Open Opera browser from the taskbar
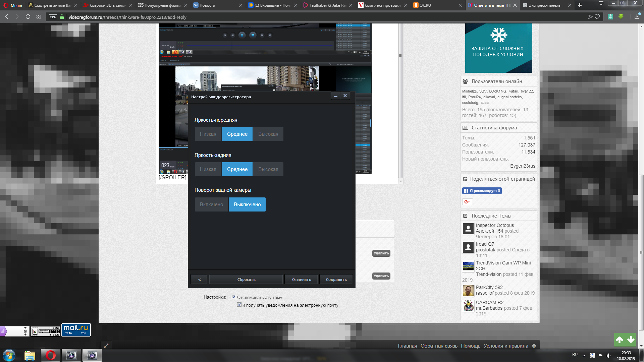This screenshot has height=362, width=644. click(51, 355)
